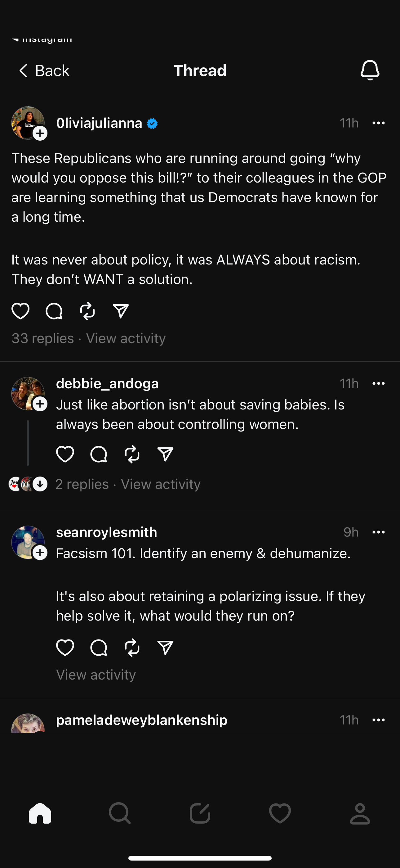The height and width of the screenshot is (868, 400).
Task: Open the compose new thread tab
Action: (x=200, y=813)
